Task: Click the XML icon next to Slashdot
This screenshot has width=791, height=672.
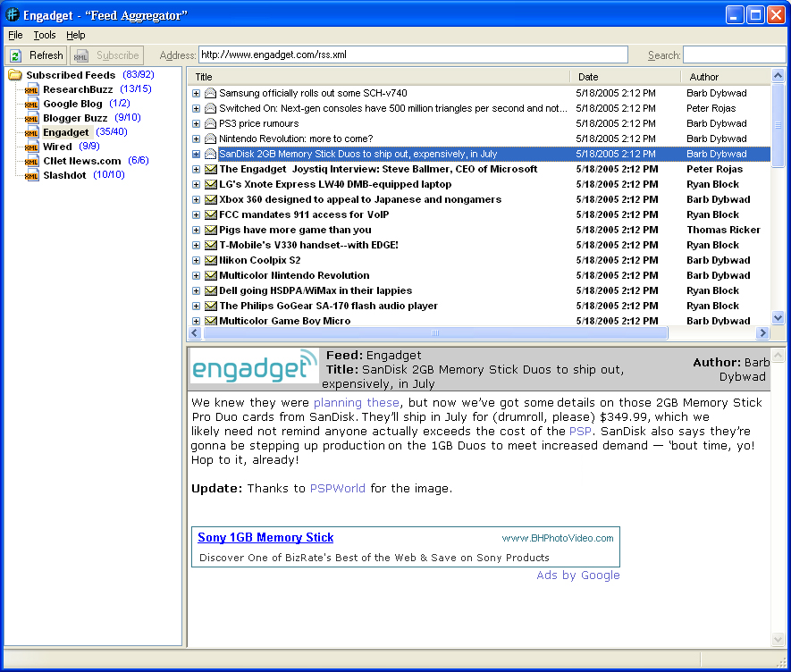Action: (x=32, y=175)
